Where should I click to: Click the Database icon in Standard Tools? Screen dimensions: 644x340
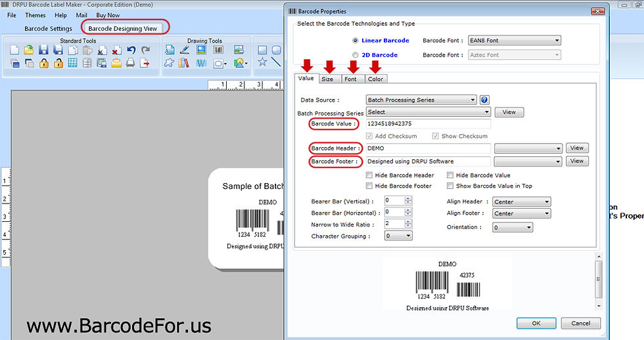click(87, 63)
